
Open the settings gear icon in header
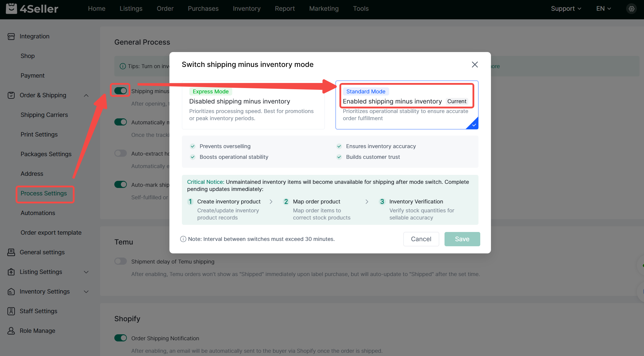(631, 9)
